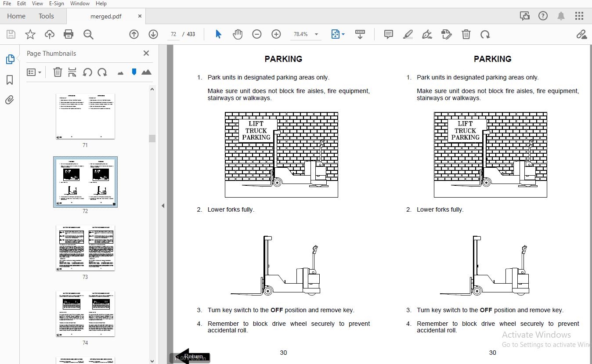Delete pages using thumbnails panel trash icon
The image size is (592, 364).
(x=58, y=72)
